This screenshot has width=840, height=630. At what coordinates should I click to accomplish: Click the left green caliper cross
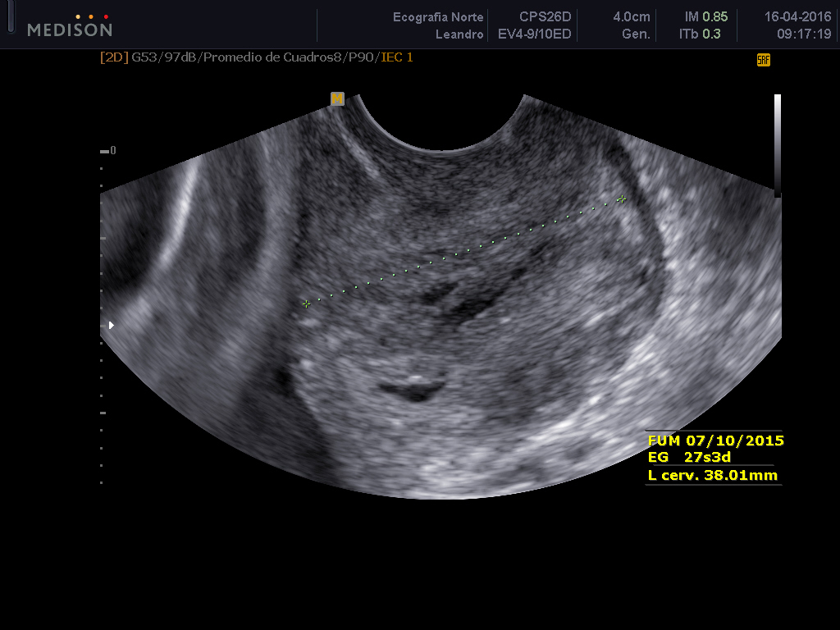coord(307,304)
